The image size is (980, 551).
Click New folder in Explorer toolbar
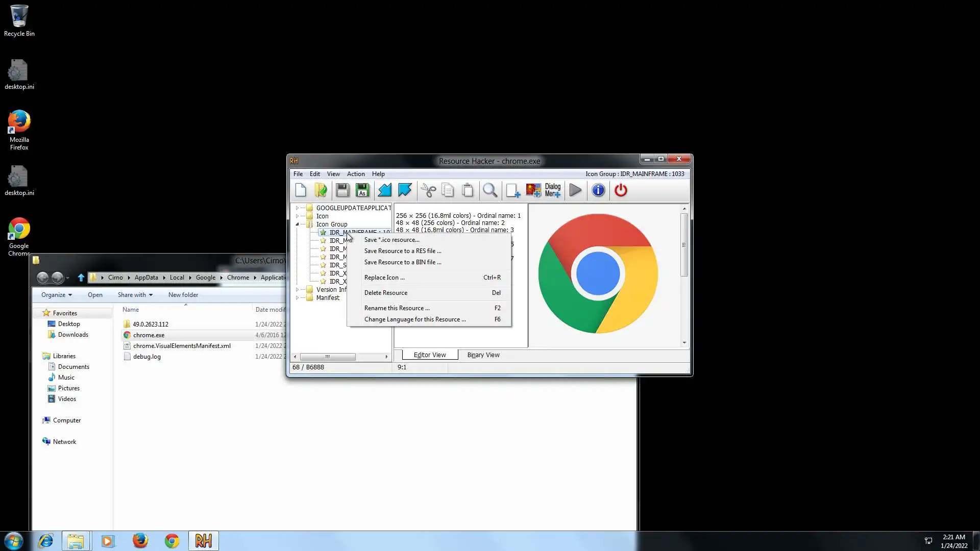(x=183, y=295)
